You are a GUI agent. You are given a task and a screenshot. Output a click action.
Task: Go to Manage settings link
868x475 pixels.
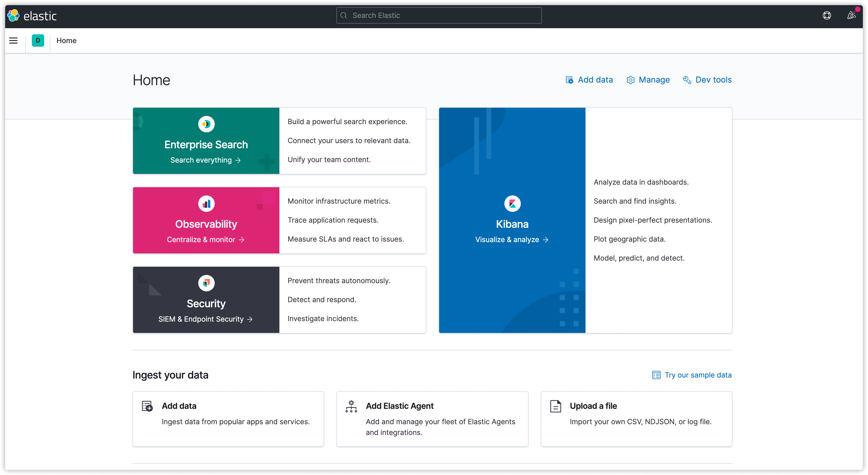tap(648, 80)
